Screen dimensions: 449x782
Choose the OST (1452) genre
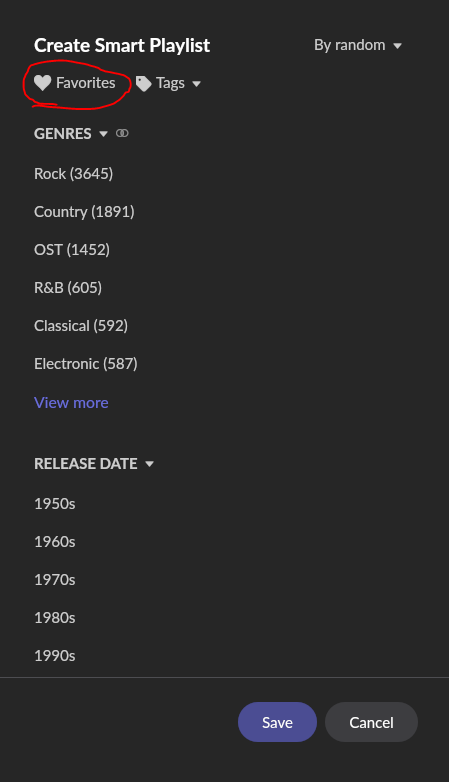[x=72, y=249]
